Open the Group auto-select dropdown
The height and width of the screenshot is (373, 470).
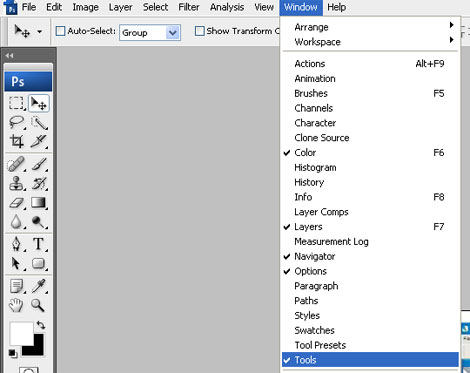[150, 33]
